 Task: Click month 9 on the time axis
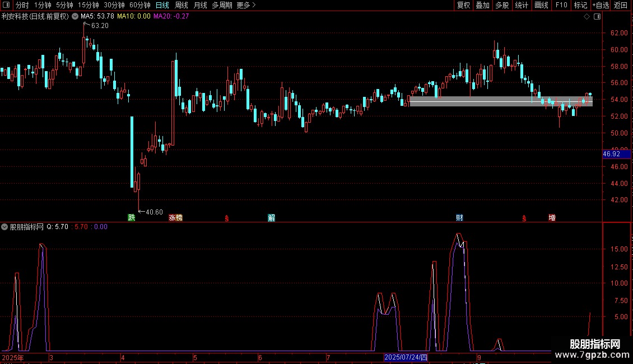click(479, 357)
